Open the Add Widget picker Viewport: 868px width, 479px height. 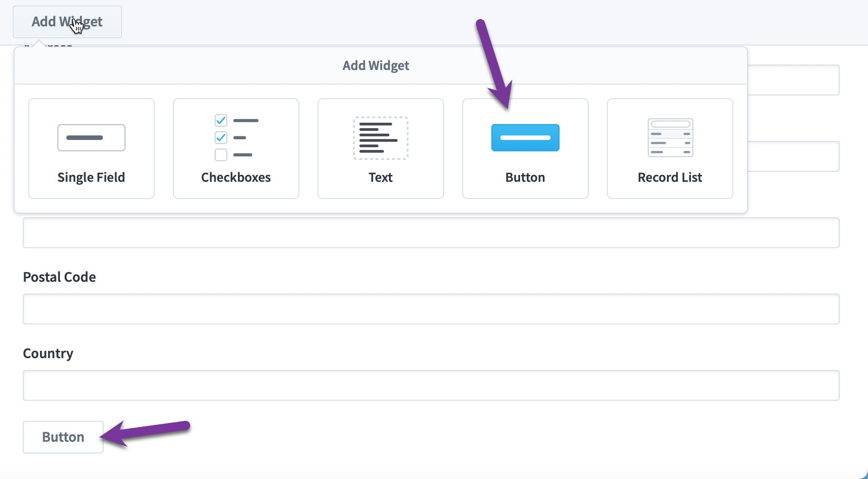[67, 21]
